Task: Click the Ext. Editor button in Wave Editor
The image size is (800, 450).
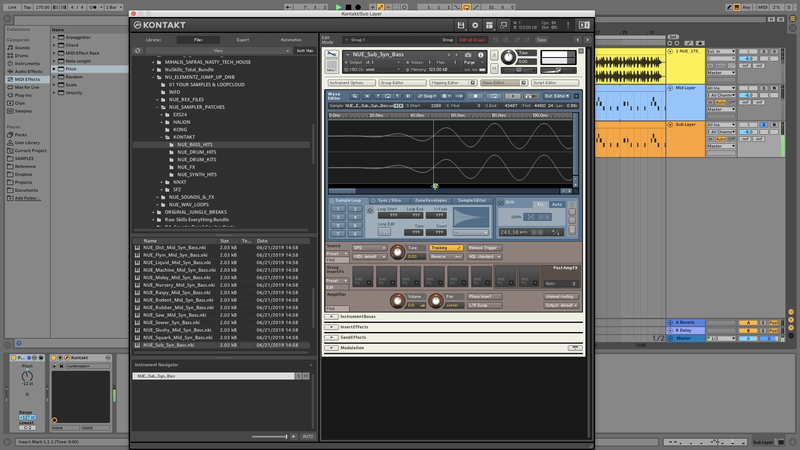Action: point(556,96)
